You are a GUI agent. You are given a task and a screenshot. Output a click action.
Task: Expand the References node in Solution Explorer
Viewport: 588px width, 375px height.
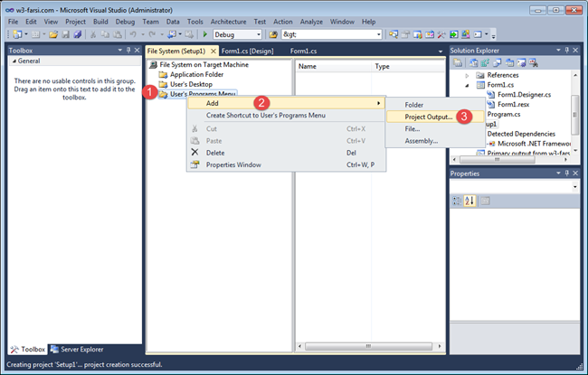pyautogui.click(x=467, y=75)
